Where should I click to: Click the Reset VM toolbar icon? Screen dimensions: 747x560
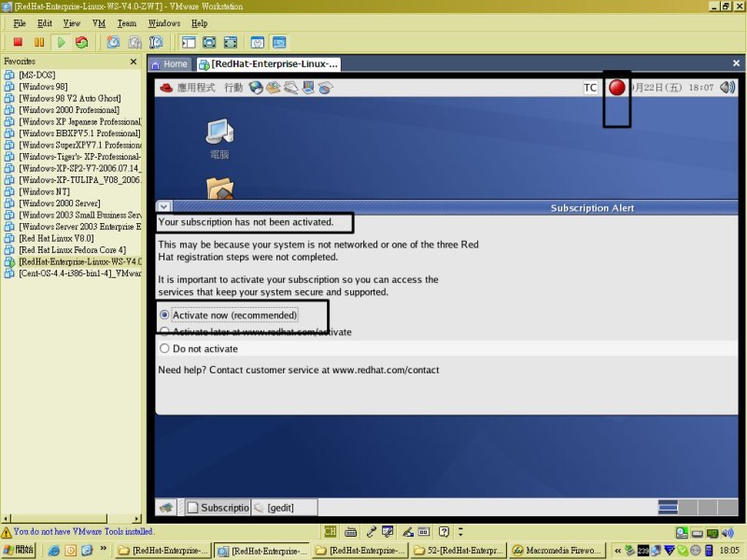(x=82, y=42)
